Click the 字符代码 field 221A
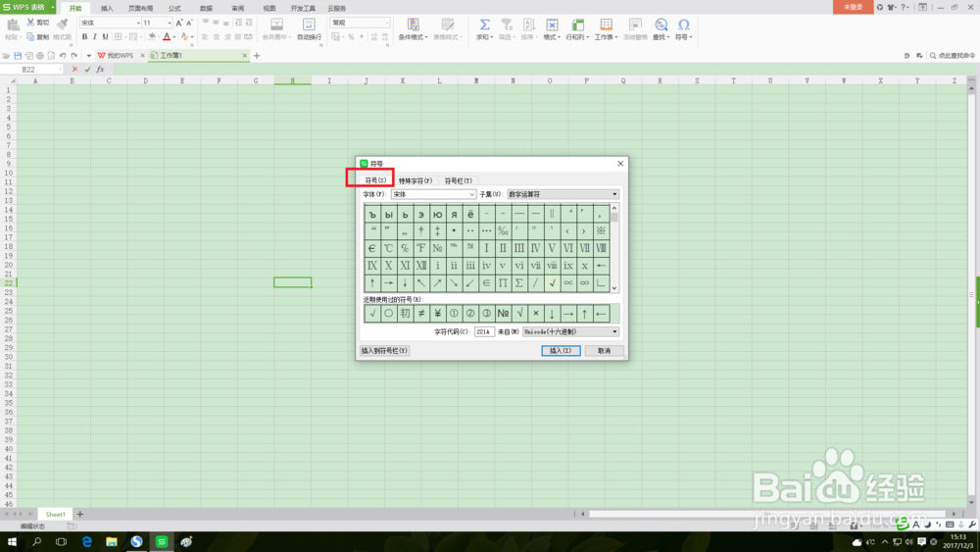Screen dimensions: 980x552 click(x=484, y=332)
